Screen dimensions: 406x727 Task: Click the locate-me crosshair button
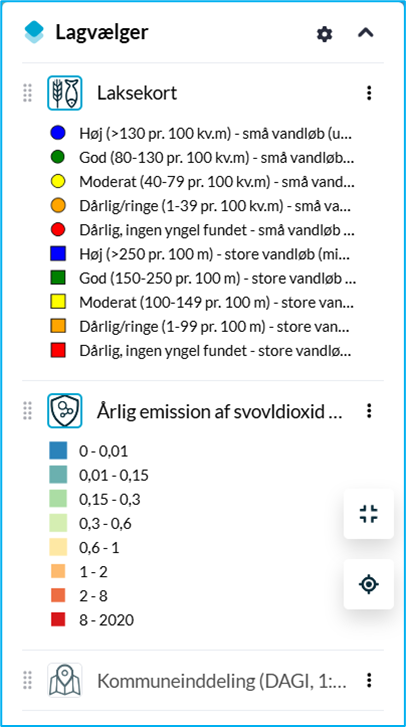point(369,584)
